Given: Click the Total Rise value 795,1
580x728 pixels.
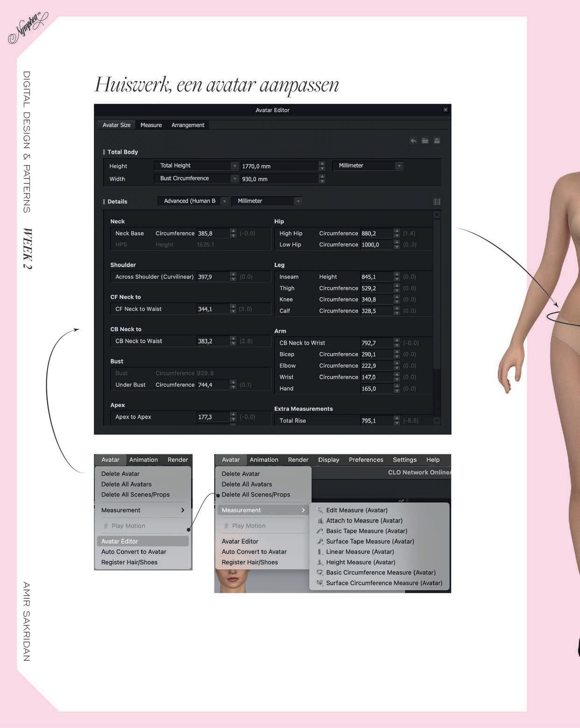Looking at the screenshot, I should (x=377, y=420).
